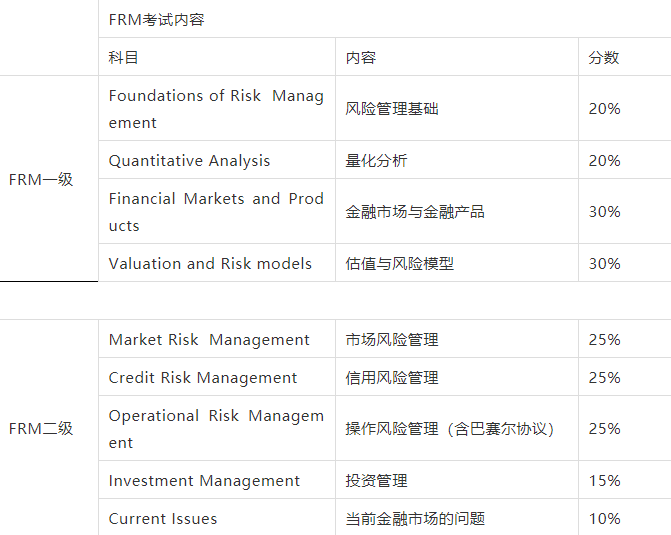671x535 pixels.
Task: Select the 分数 column header
Action: (604, 58)
